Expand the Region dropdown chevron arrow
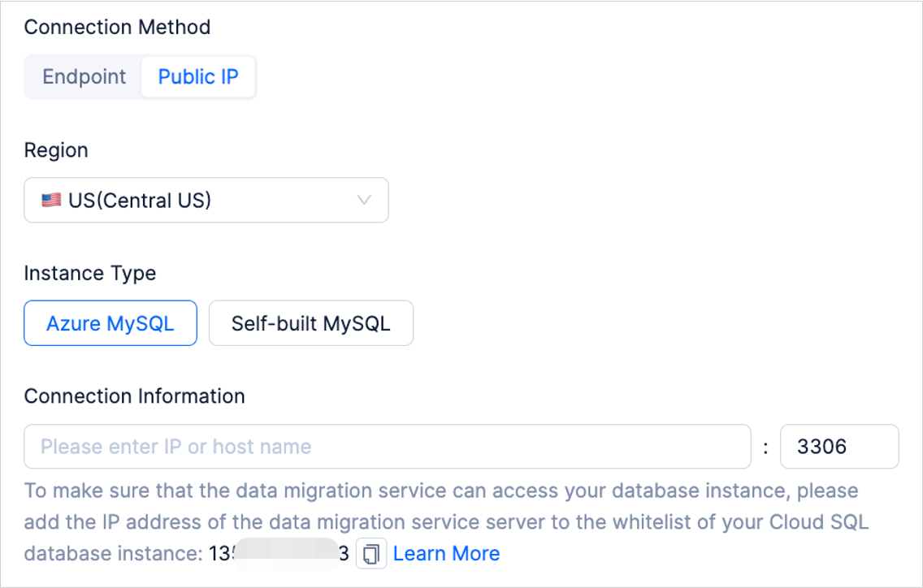The height and width of the screenshot is (588, 923). point(365,200)
